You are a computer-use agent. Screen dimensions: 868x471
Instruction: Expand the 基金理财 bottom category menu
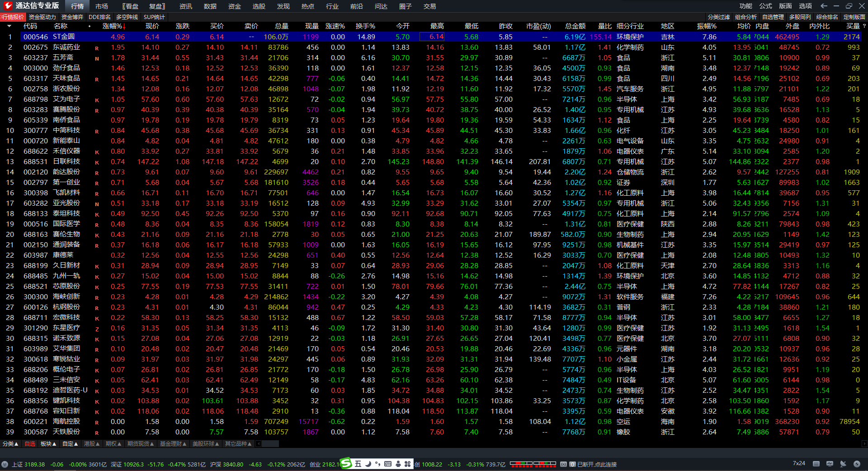click(x=173, y=444)
